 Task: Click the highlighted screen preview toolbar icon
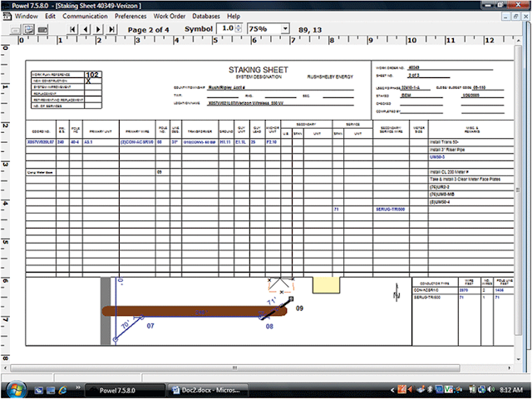29,30
